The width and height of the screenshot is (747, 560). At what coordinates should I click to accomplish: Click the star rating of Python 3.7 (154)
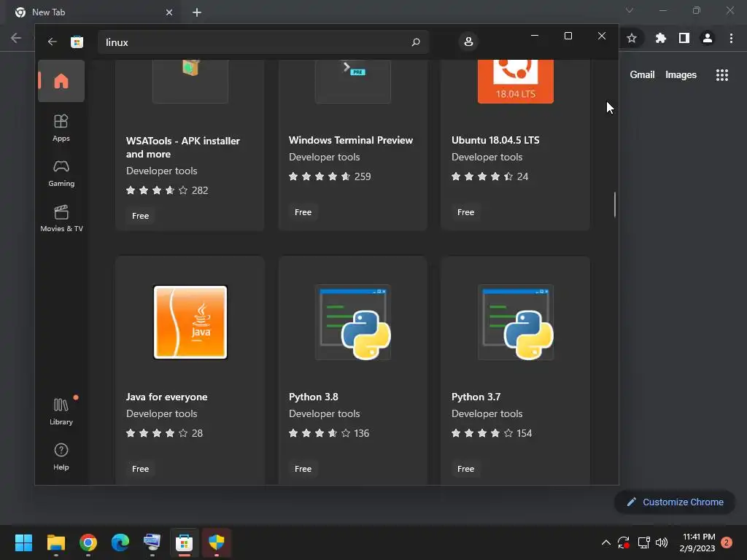point(492,433)
